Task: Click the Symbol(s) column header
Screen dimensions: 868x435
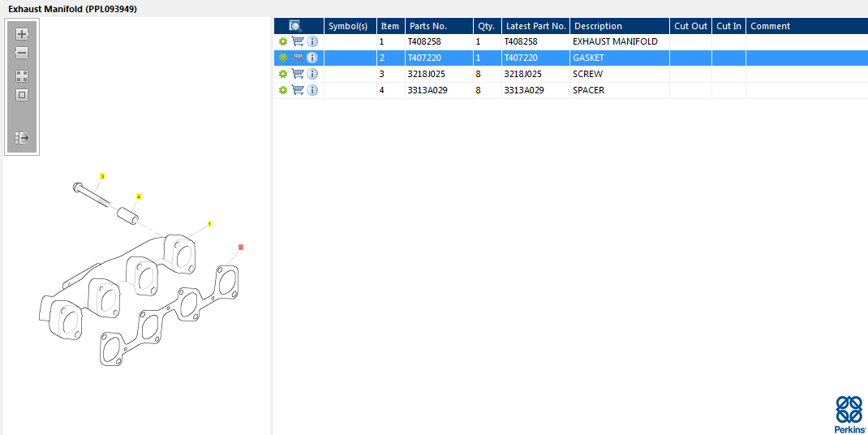Action: (x=350, y=26)
